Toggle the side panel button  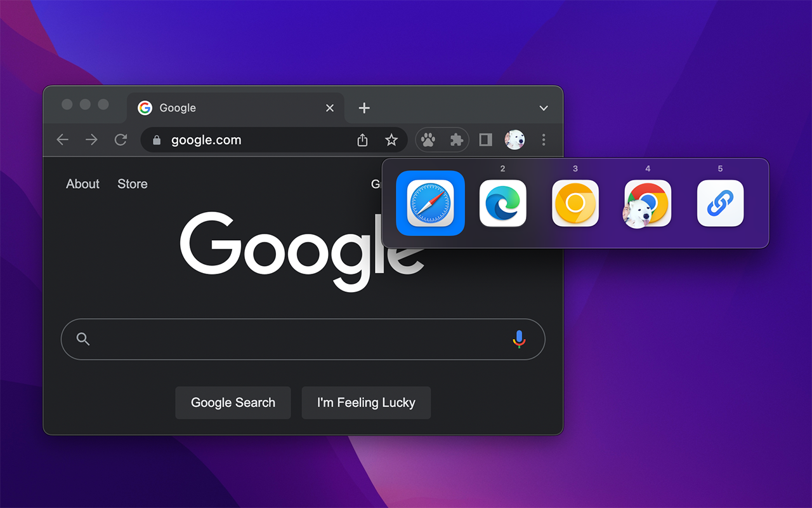[485, 140]
